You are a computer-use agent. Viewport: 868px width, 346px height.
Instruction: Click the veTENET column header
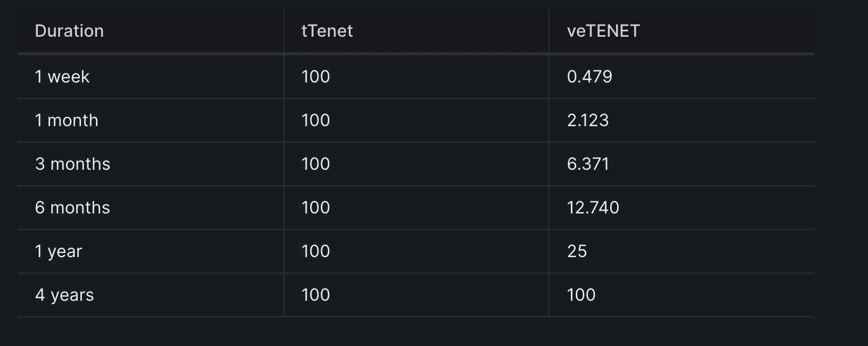(603, 31)
